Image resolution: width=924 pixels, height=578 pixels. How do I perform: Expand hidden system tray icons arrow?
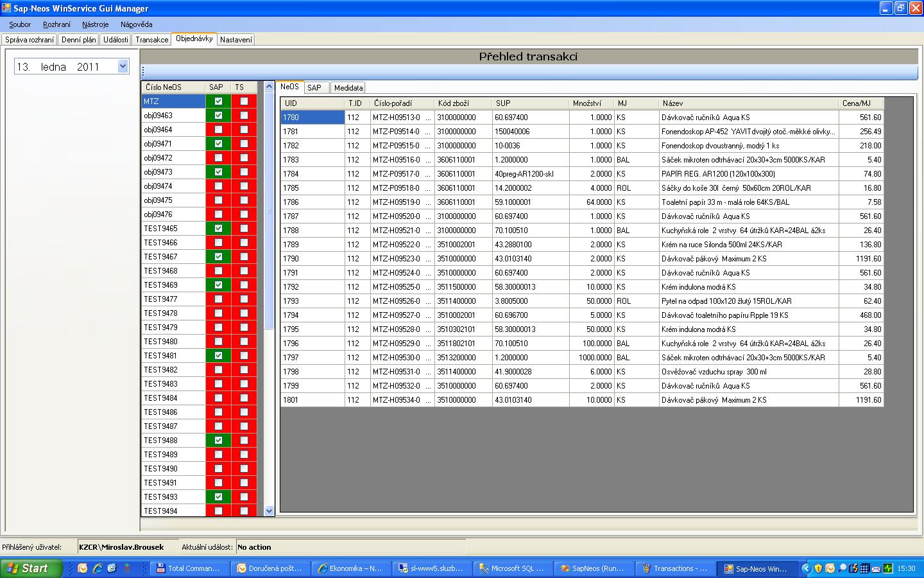[807, 568]
